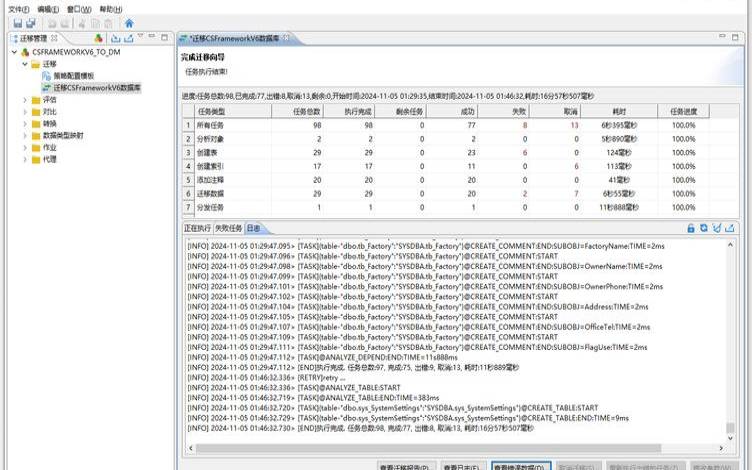Click the 失败 column header
This screenshot has height=470, width=752.
pyautogui.click(x=503, y=111)
